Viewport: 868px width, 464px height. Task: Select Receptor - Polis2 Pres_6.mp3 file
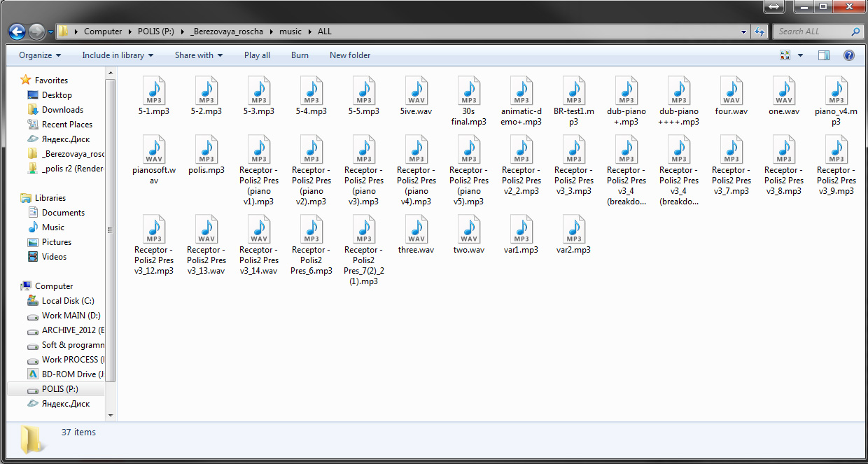[x=311, y=245]
